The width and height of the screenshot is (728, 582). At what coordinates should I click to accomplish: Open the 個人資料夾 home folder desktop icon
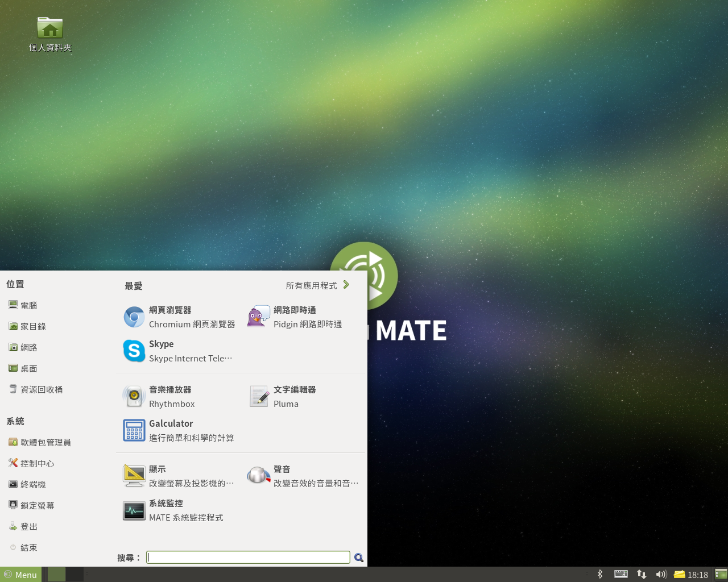[50, 34]
